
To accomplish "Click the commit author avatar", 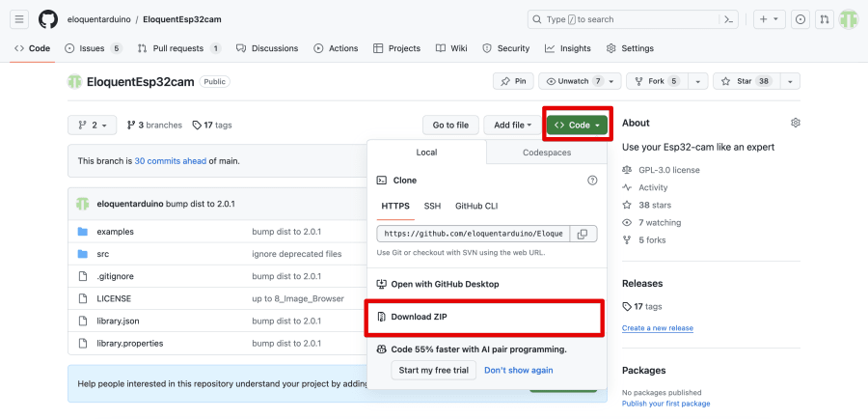I will 83,204.
